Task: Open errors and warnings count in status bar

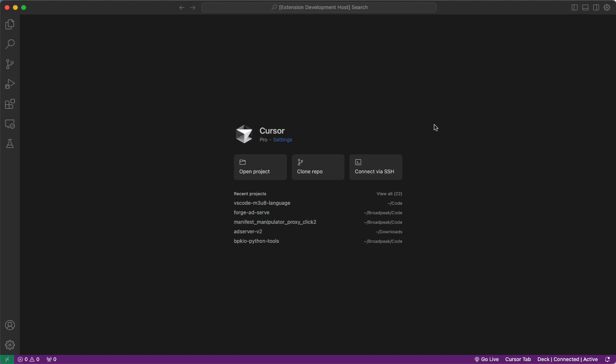Action: [29, 359]
